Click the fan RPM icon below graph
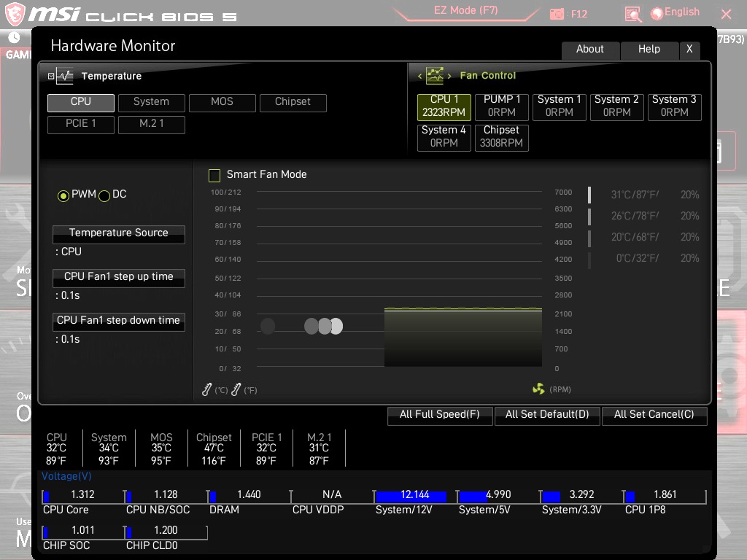Viewport: 747px width, 560px height. [x=538, y=389]
